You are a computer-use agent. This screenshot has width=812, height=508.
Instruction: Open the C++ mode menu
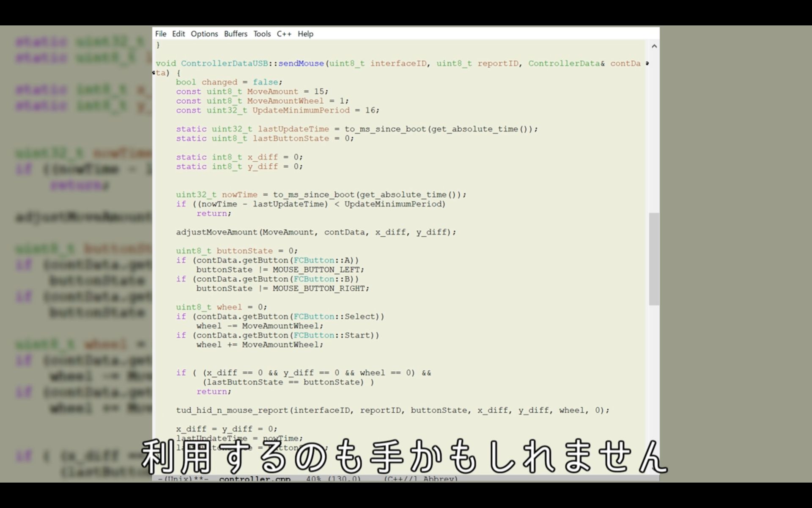tap(284, 34)
